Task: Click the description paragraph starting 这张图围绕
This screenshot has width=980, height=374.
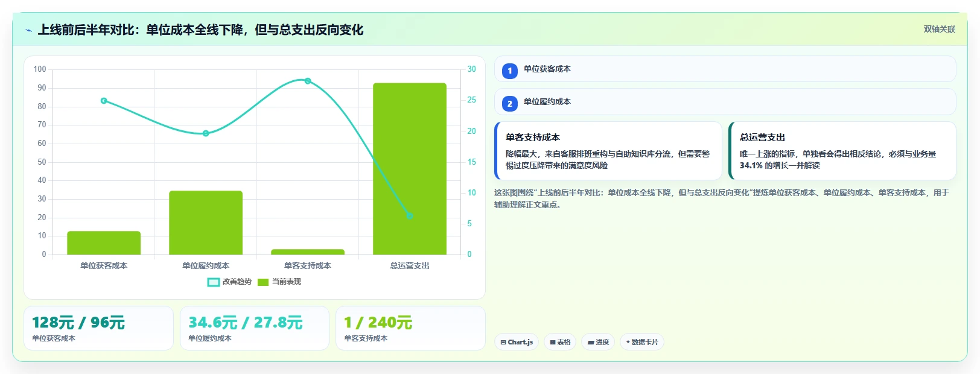Action: 722,198
